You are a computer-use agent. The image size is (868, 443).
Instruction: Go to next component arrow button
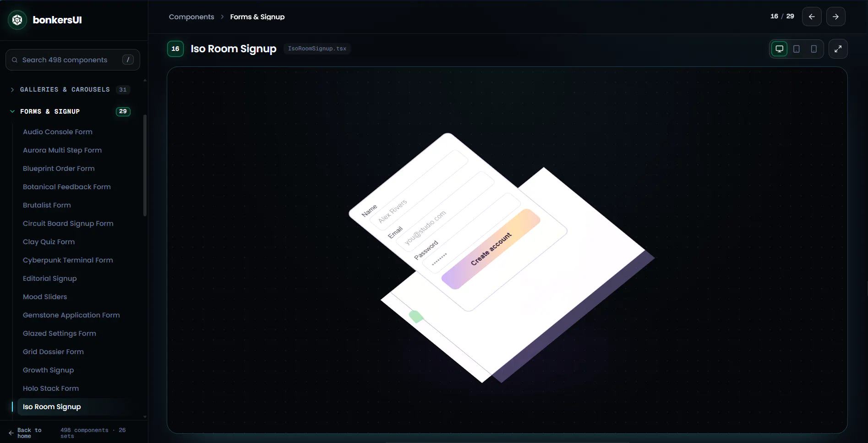click(835, 16)
